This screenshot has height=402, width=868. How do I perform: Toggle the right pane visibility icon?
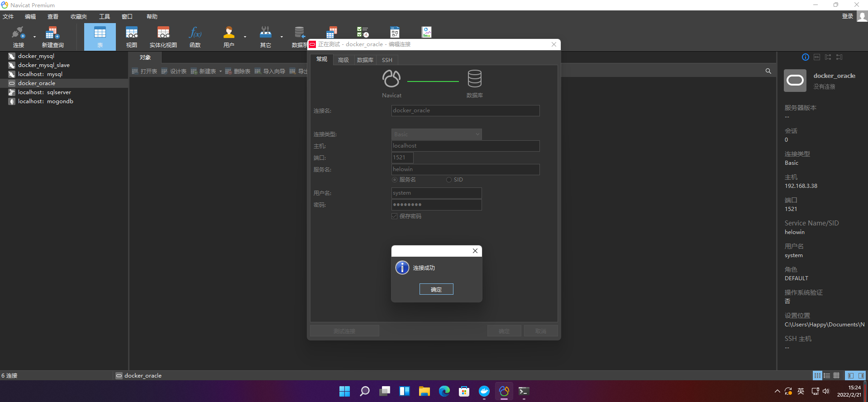(861, 376)
